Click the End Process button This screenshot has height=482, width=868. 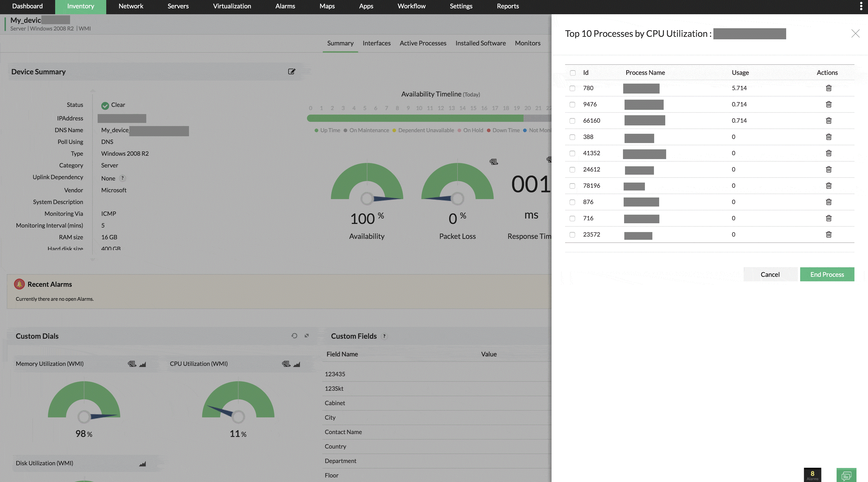pos(827,274)
